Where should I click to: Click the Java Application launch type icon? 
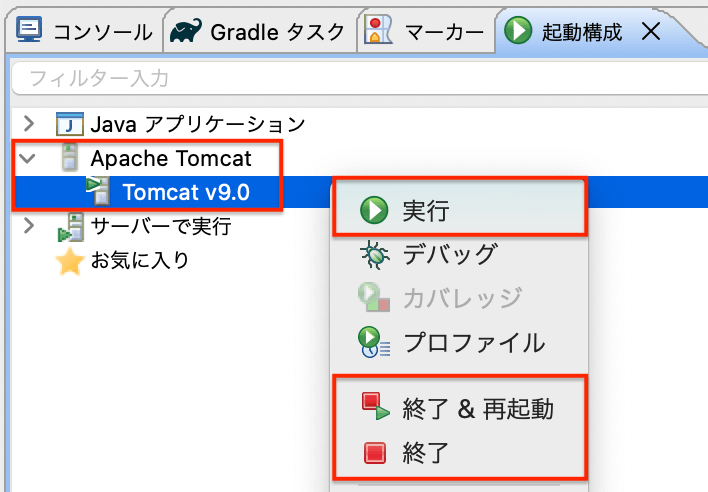(x=70, y=124)
